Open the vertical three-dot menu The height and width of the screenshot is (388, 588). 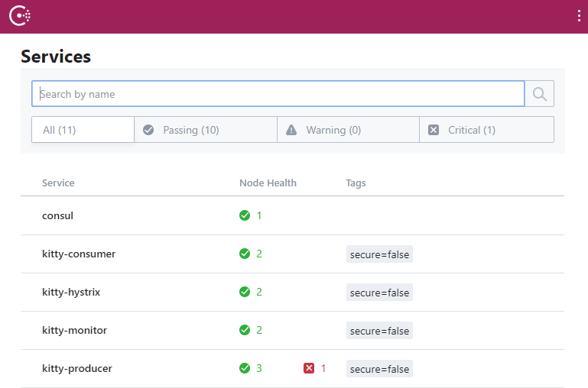coord(580,16)
